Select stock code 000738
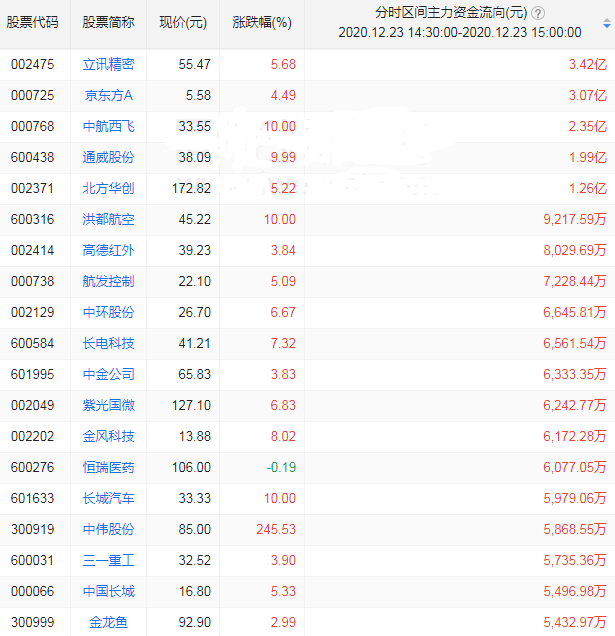This screenshot has width=615, height=636. click(x=32, y=281)
